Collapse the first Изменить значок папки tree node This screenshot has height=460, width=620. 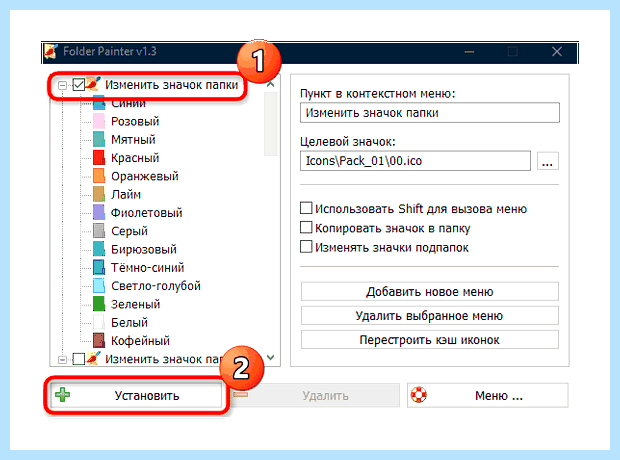point(62,85)
